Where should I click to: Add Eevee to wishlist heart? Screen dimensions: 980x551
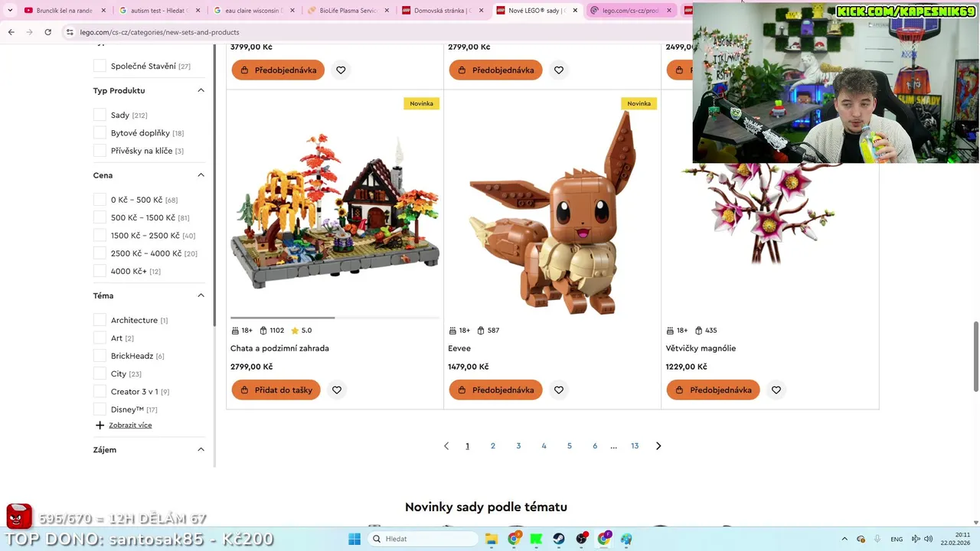[559, 390]
